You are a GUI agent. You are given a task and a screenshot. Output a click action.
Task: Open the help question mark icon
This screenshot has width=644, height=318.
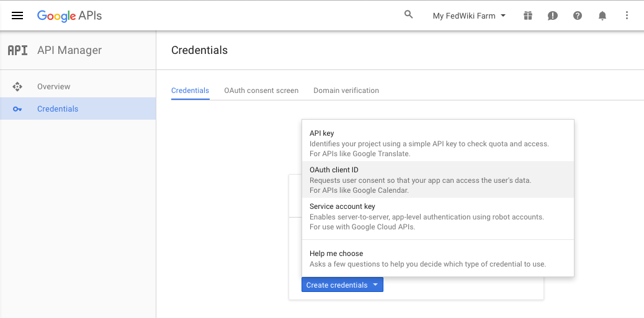tap(578, 15)
